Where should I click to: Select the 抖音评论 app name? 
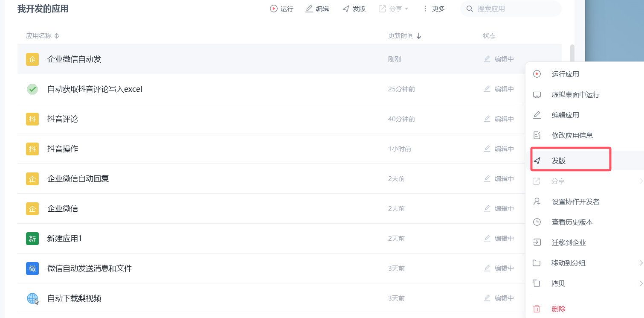[63, 119]
